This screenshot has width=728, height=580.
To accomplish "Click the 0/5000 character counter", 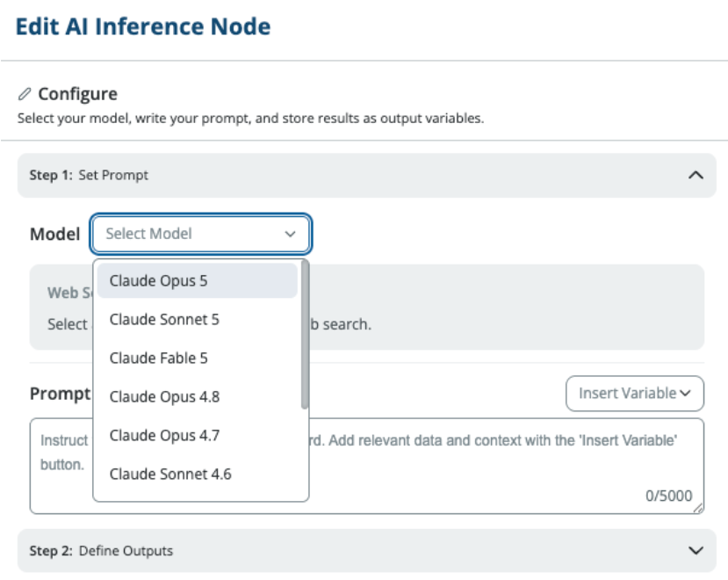I will coord(668,496).
